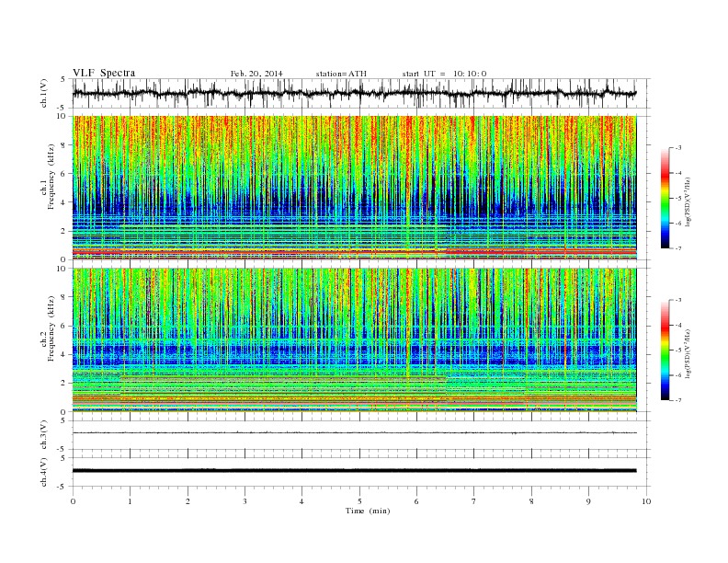Click the ch.4 voltage trace panel
This screenshot has width=728, height=563.
361,472
